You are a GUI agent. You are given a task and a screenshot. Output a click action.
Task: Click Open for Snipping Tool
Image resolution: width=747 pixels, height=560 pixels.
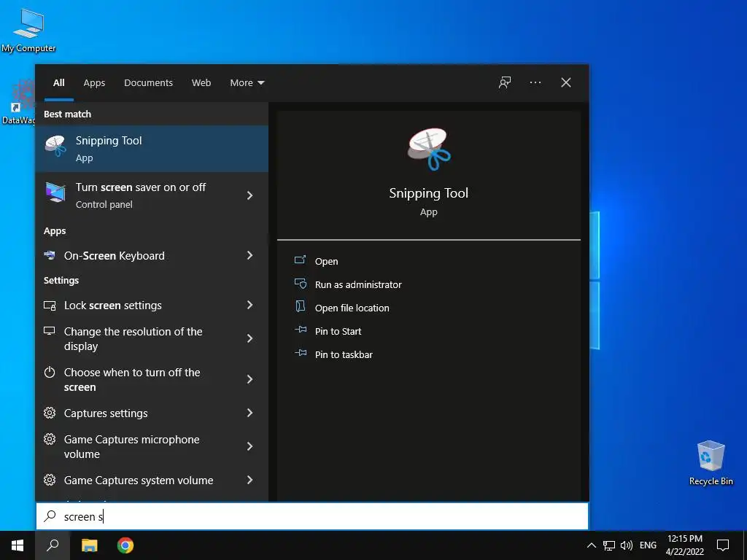326,261
